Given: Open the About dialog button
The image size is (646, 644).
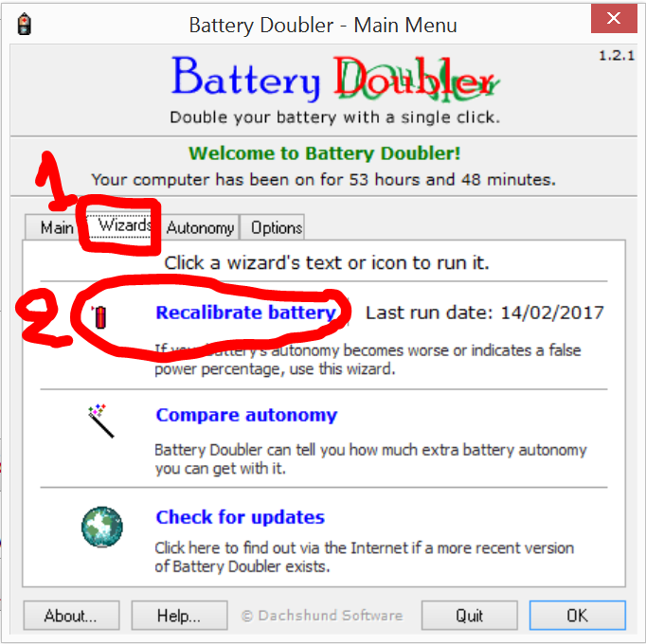Looking at the screenshot, I should point(71,616).
